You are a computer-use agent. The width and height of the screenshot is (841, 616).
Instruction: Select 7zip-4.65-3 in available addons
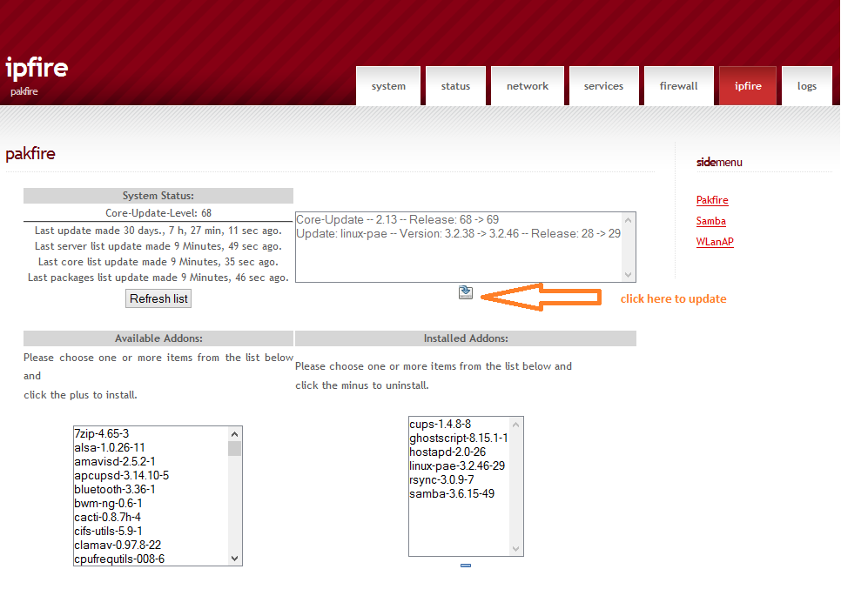(151, 433)
